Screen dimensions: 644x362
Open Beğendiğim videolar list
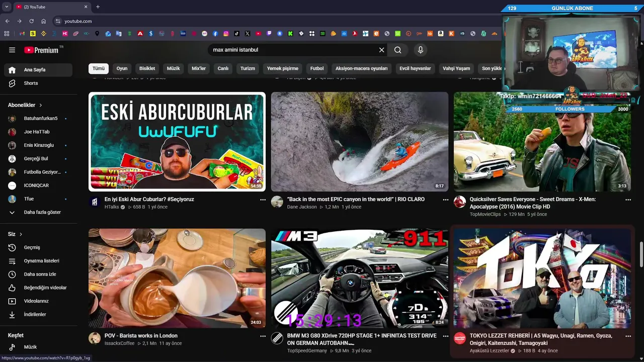[38, 288]
